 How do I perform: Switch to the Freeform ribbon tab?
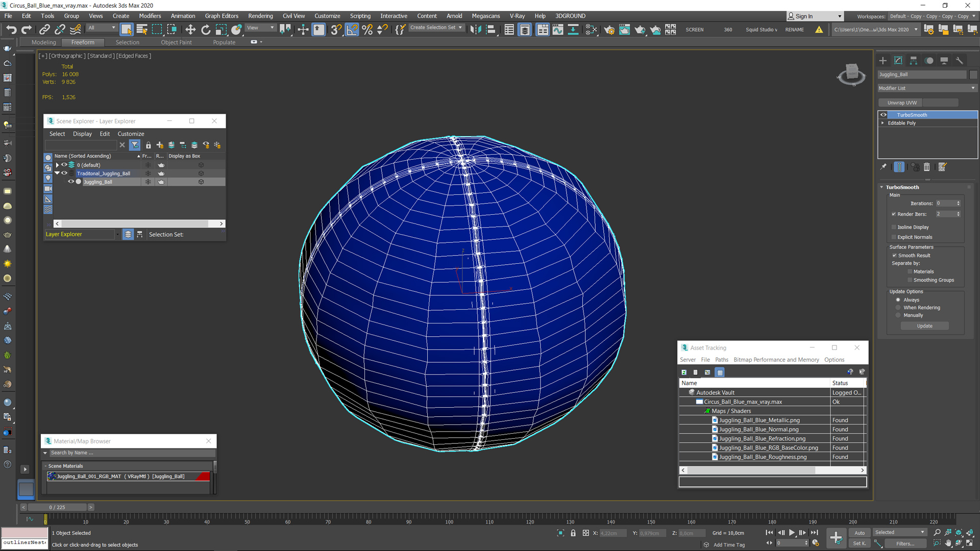83,42
